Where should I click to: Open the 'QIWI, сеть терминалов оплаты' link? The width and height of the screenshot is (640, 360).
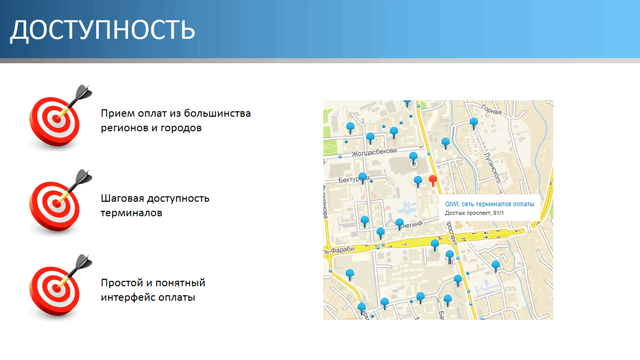tap(489, 204)
